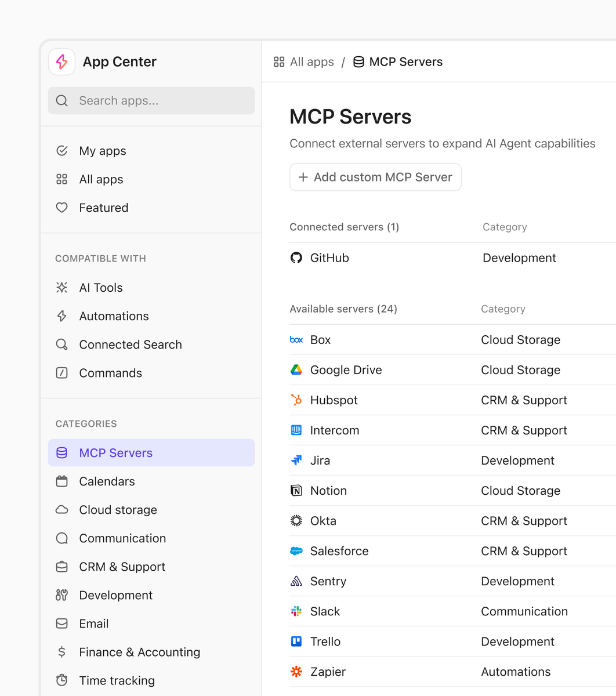Click the My apps checkmark icon
This screenshot has height=696, width=616.
click(x=62, y=151)
